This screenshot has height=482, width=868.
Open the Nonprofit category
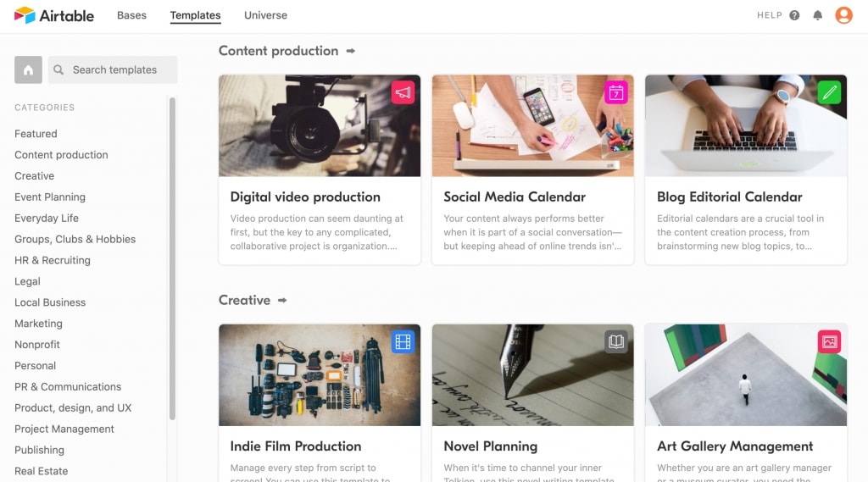coord(37,344)
